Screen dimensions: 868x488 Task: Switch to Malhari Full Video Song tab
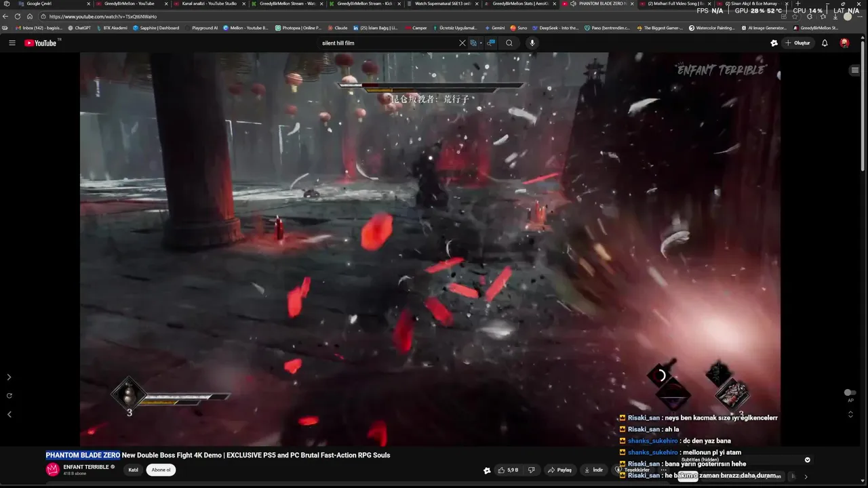pos(676,3)
